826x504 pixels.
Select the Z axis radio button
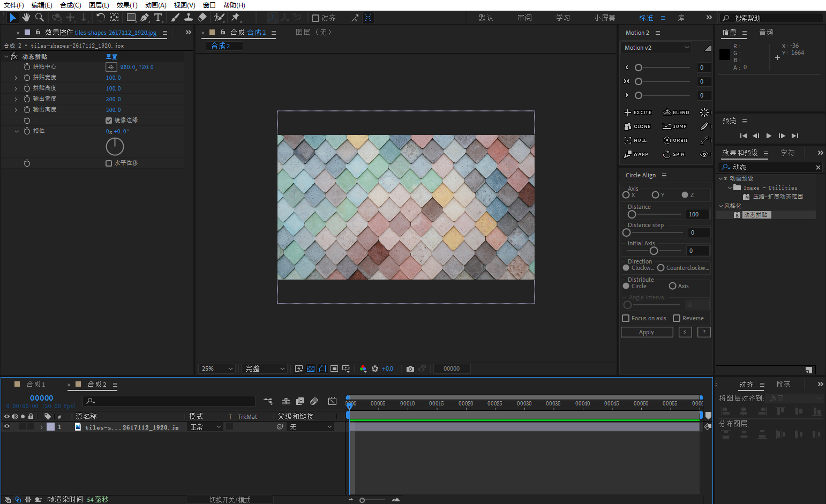685,195
